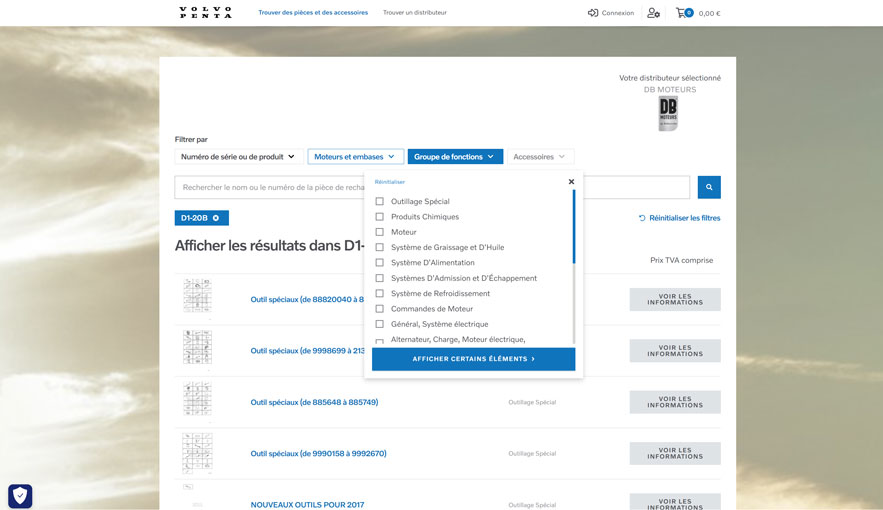Open the shopping cart icon
Image resolution: width=883 pixels, height=510 pixels.
pyautogui.click(x=682, y=13)
